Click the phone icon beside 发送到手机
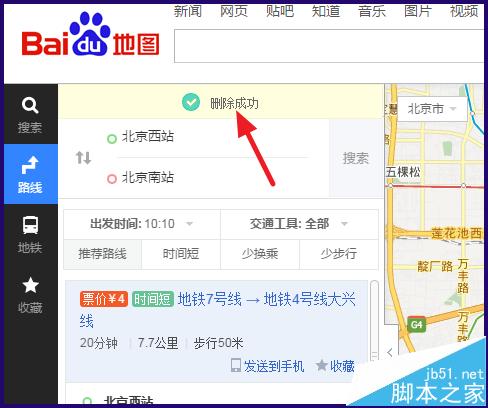This screenshot has width=488, height=408. 236,365
